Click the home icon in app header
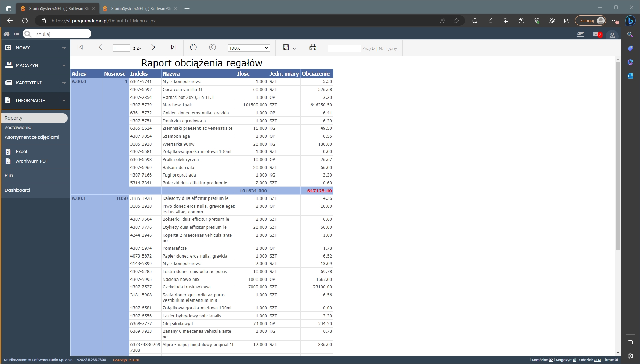This screenshot has width=640, height=364. tap(7, 34)
